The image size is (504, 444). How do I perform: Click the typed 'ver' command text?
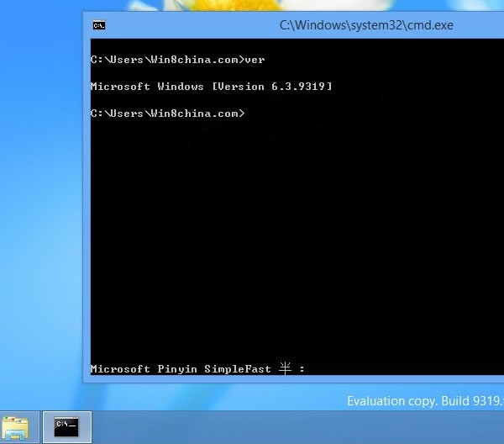[255, 60]
